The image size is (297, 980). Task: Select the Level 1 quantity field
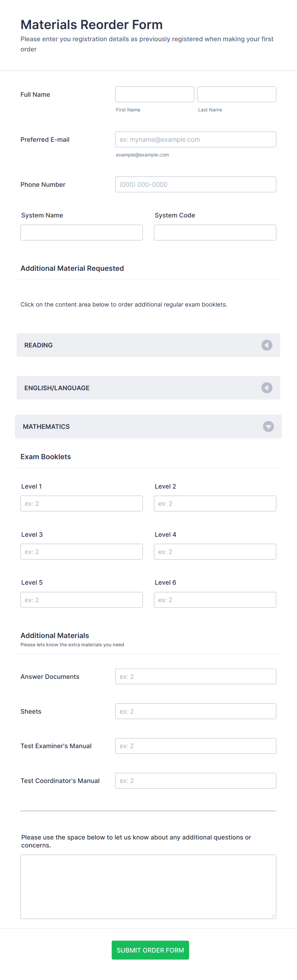coord(81,503)
